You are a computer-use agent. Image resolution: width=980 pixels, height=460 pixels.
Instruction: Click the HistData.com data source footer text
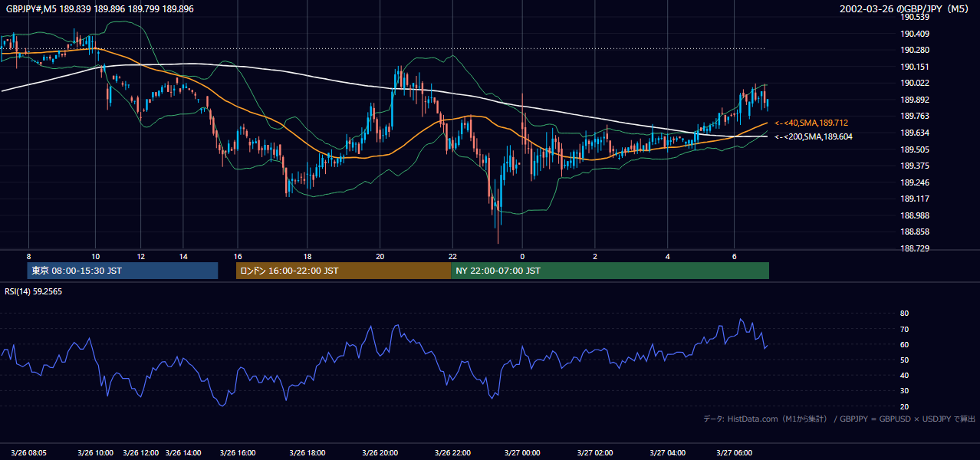tap(840, 419)
